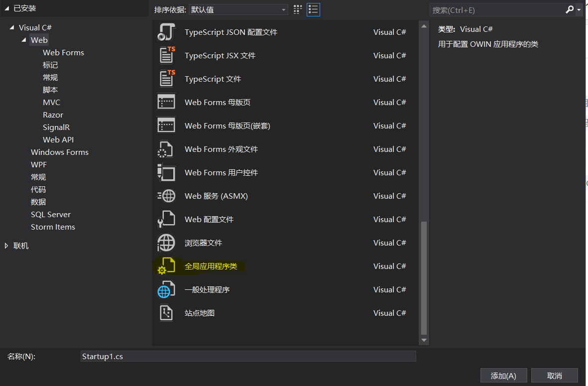The height and width of the screenshot is (386, 588).
Task: Select the 'Web 服务 (ASMX)' template name
Action: pos(217,196)
